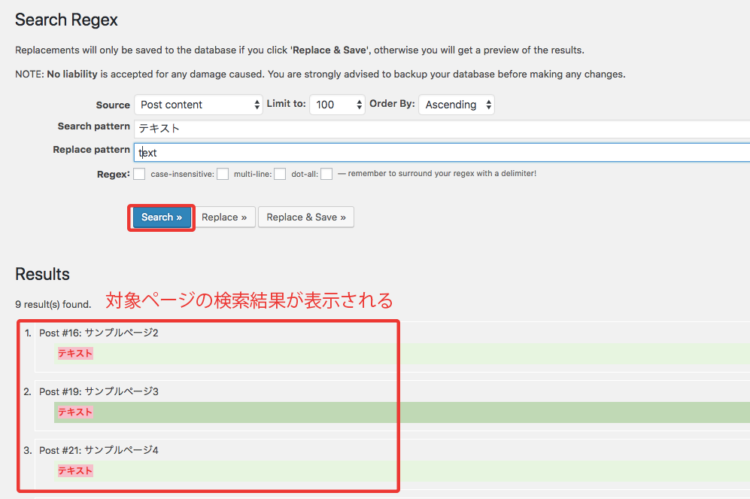The image size is (750, 499).
Task: Open result Post #19 サンプルページ3
Action: [99, 390]
